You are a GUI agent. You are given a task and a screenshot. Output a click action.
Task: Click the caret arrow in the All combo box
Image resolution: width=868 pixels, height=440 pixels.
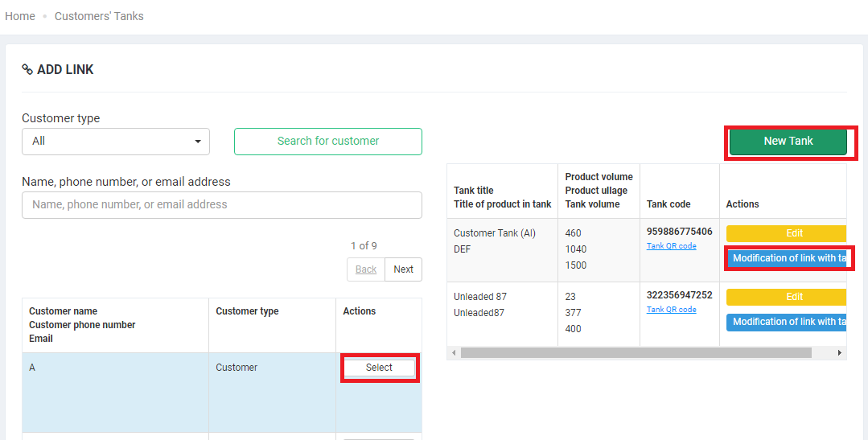pyautogui.click(x=198, y=142)
